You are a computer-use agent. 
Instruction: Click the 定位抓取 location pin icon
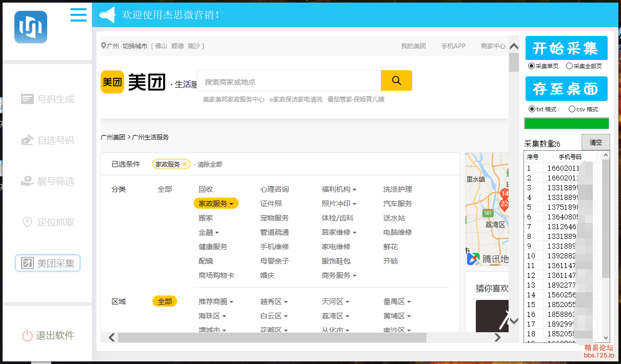point(27,222)
